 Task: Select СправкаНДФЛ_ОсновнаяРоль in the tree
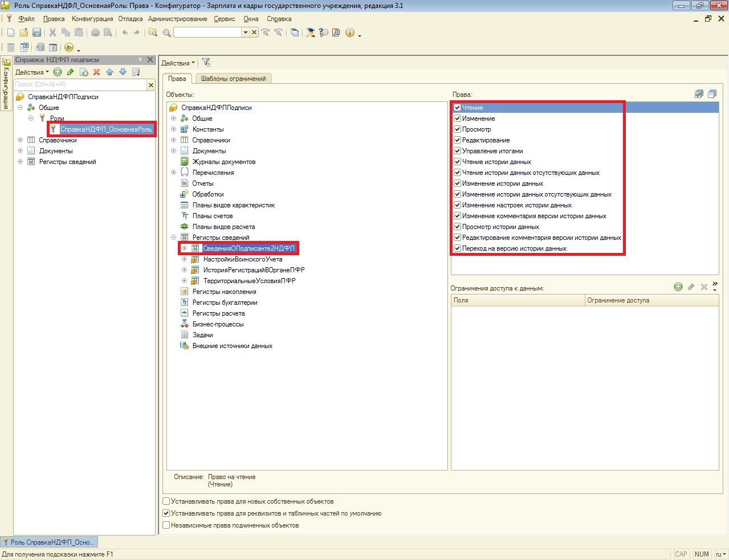pyautogui.click(x=107, y=129)
